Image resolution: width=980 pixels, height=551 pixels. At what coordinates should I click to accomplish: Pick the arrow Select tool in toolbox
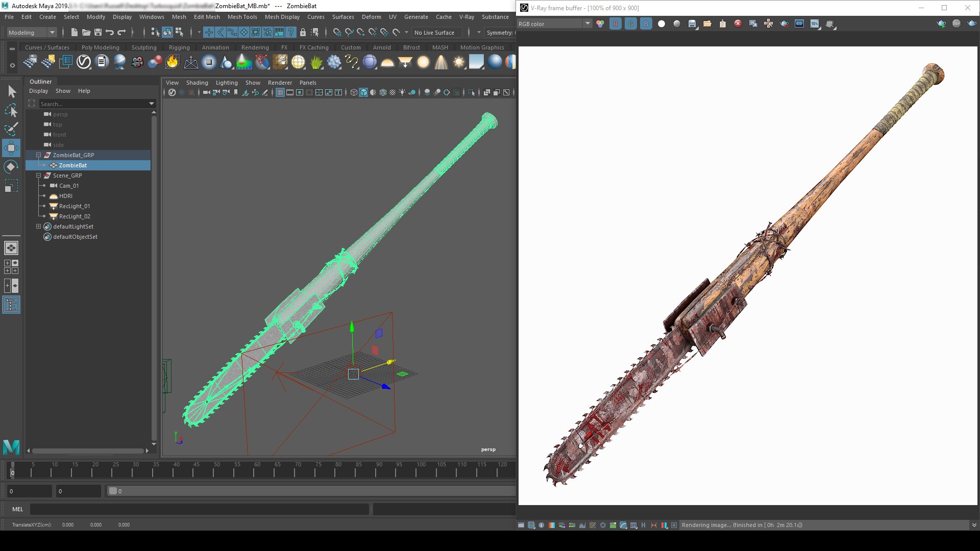[x=12, y=92]
